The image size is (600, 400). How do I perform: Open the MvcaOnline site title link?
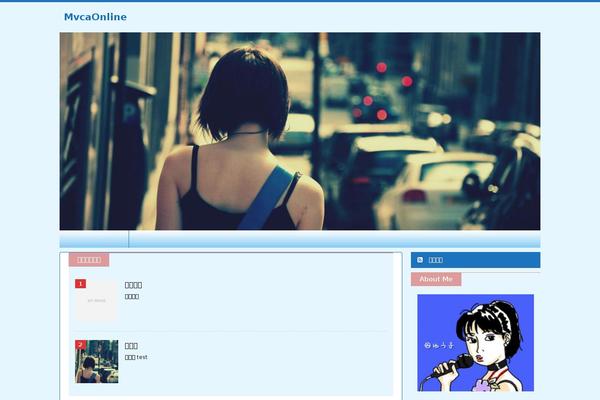95,17
